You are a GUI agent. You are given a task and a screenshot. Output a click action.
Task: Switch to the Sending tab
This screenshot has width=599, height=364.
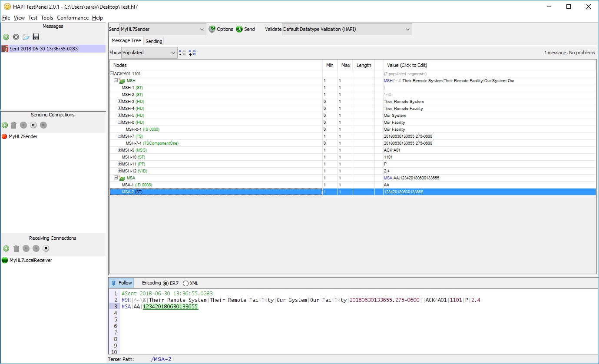154,41
